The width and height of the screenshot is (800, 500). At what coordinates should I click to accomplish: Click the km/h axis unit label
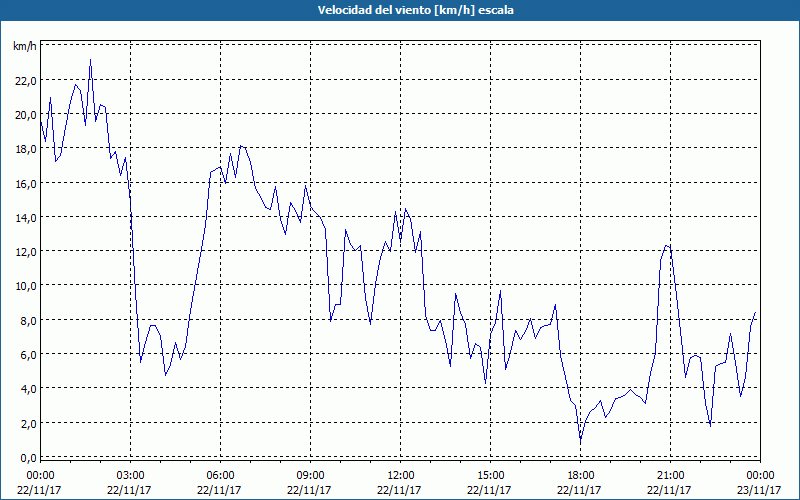[24, 47]
